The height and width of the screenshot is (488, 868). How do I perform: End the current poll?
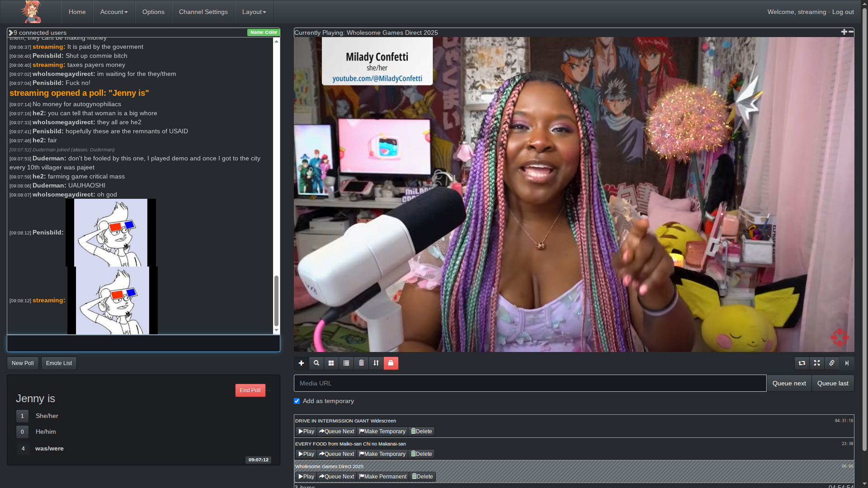(250, 390)
